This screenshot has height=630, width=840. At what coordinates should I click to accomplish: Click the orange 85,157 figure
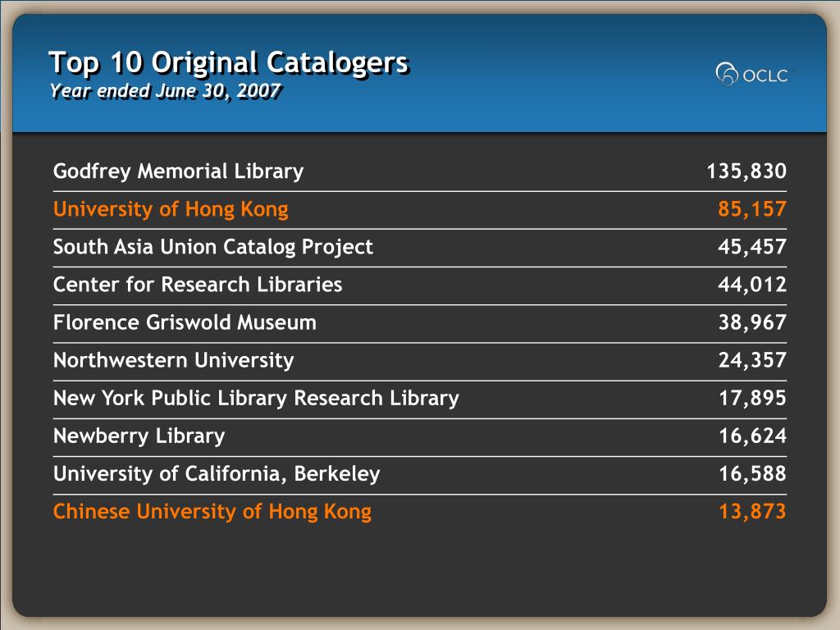pyautogui.click(x=752, y=209)
